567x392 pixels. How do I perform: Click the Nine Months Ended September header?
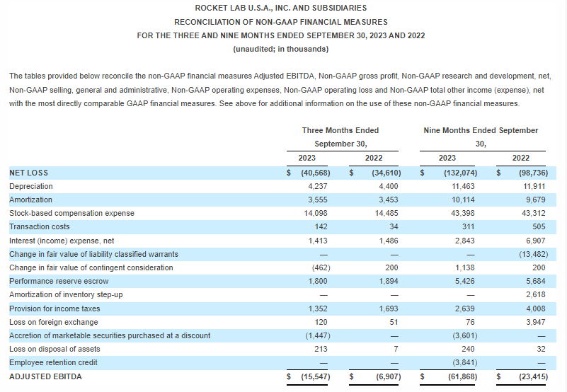(481, 130)
